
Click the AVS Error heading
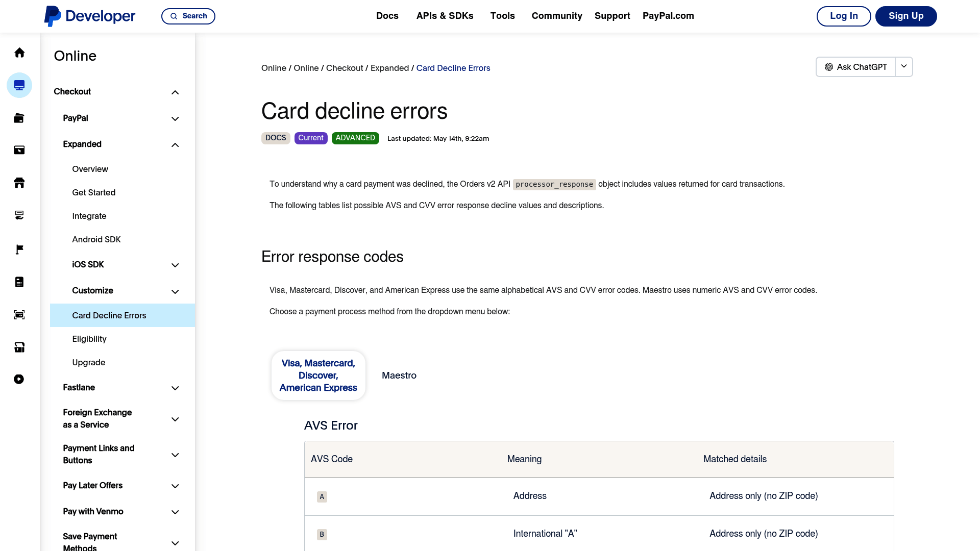331,425
